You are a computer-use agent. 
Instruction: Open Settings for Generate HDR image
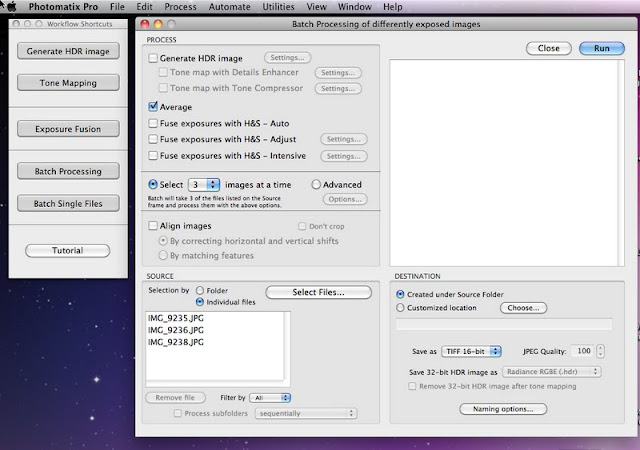point(287,58)
